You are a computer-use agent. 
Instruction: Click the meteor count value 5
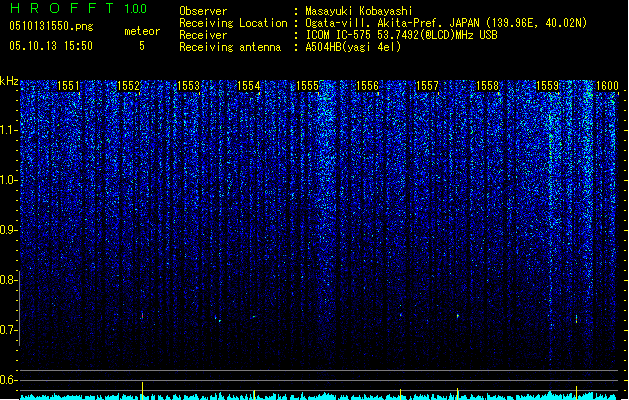click(x=142, y=46)
